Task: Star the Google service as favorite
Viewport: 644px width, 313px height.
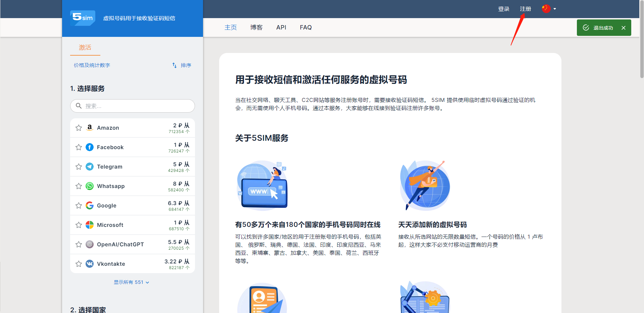Action: point(79,205)
